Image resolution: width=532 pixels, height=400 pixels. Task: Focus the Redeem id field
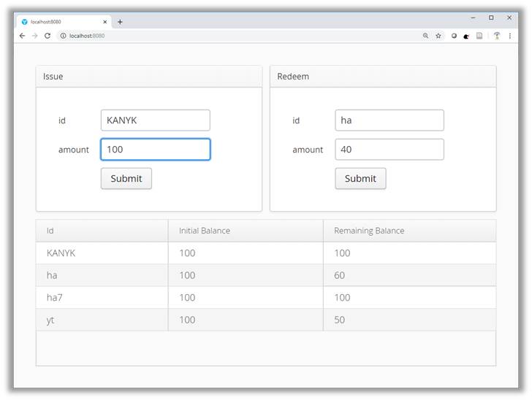click(389, 120)
